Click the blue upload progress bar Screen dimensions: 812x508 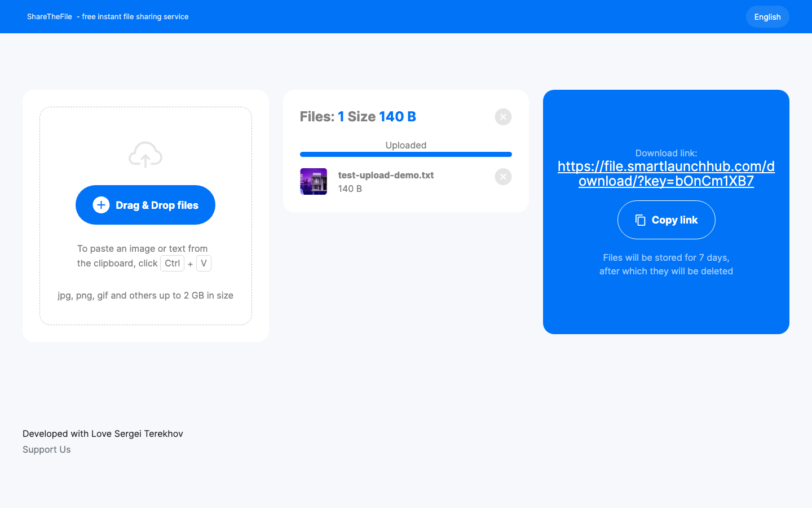[x=405, y=154]
